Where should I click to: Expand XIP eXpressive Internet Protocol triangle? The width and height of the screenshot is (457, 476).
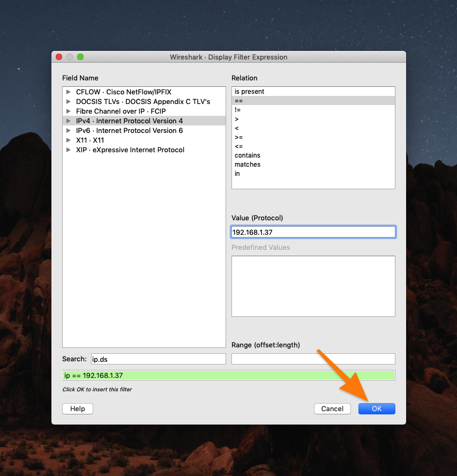pos(69,150)
